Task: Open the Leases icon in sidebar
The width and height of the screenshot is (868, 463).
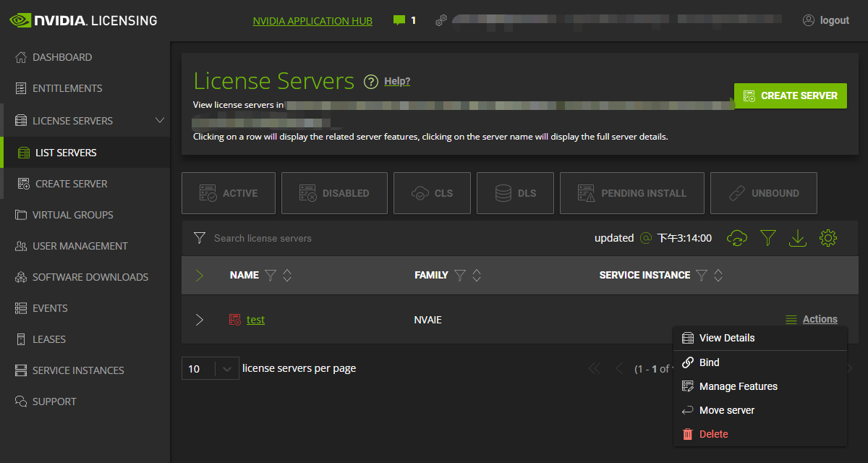Action: click(x=20, y=339)
